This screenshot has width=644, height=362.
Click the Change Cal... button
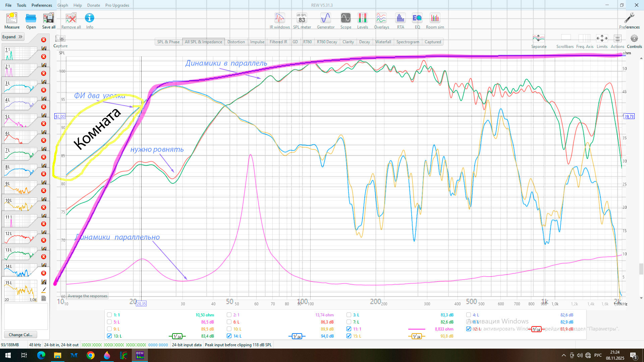click(20, 335)
